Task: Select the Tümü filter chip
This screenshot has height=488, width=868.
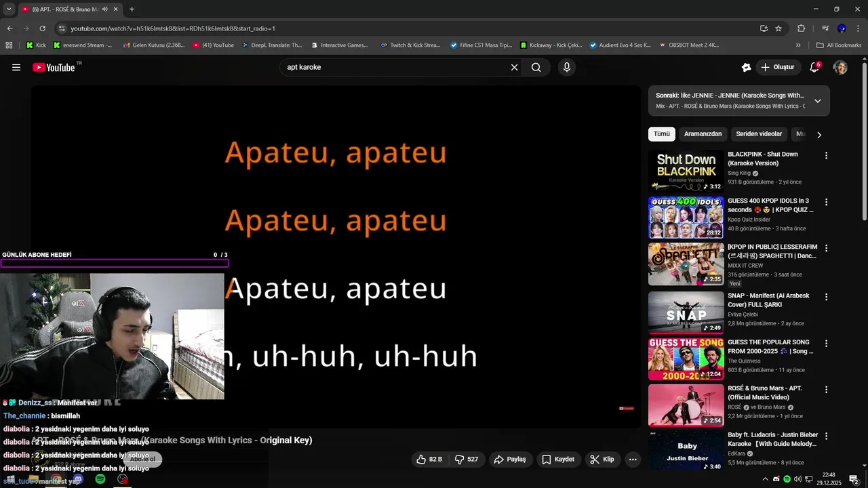Action: (661, 134)
